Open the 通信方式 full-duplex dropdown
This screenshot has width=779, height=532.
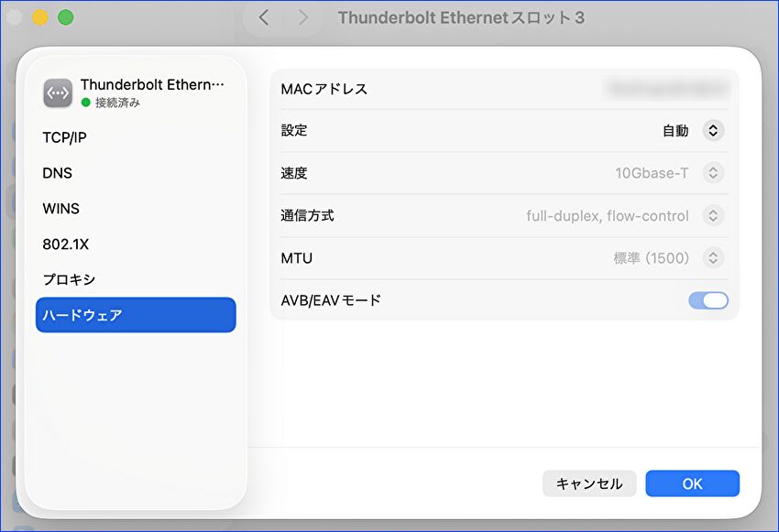click(x=712, y=216)
